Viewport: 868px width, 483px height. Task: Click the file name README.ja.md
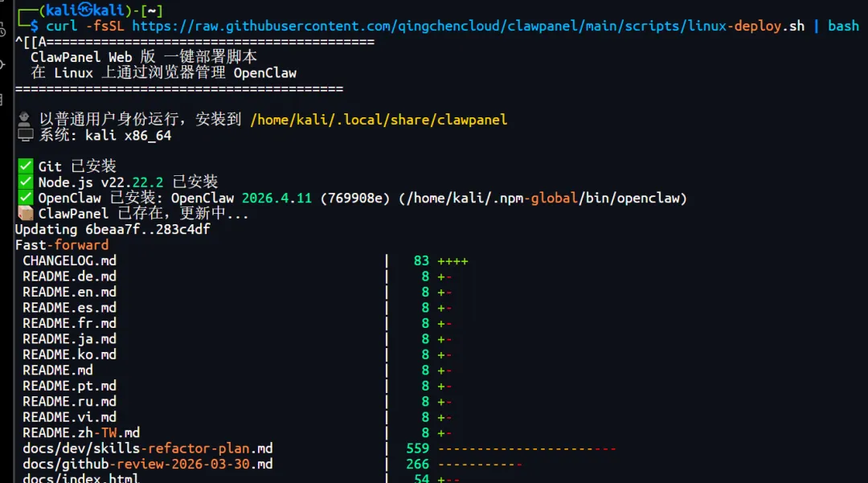click(70, 338)
